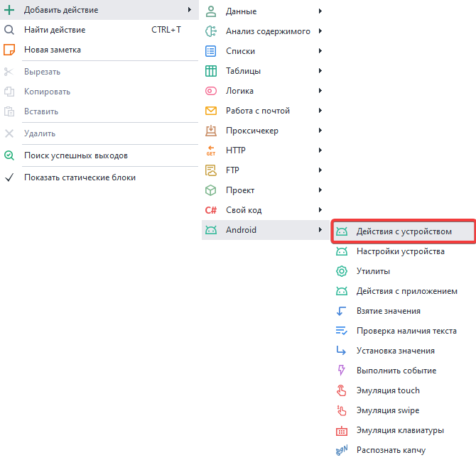The height and width of the screenshot is (460, 476).
Task: Expand the Таблицы submenu arrow
Action: coord(320,71)
